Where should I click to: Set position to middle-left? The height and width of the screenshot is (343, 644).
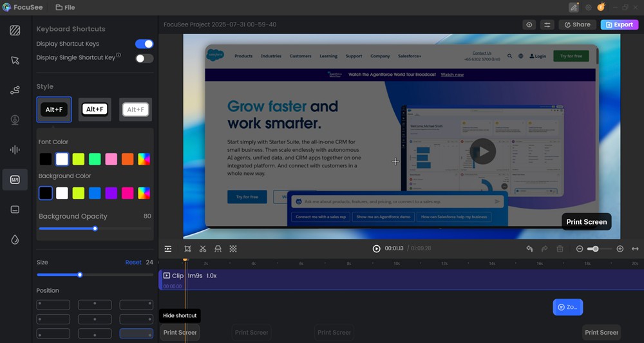coord(53,319)
